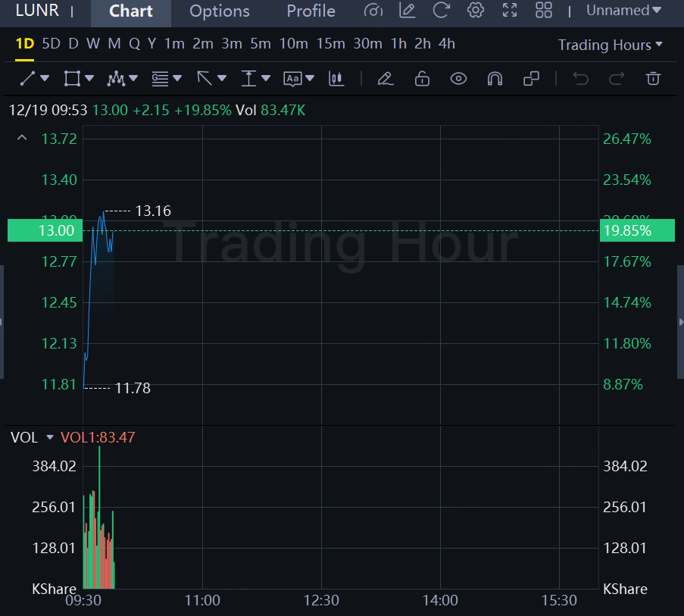This screenshot has height=616, width=684.
Task: Enter fullscreen with the expand arrows icon
Action: pos(510,11)
